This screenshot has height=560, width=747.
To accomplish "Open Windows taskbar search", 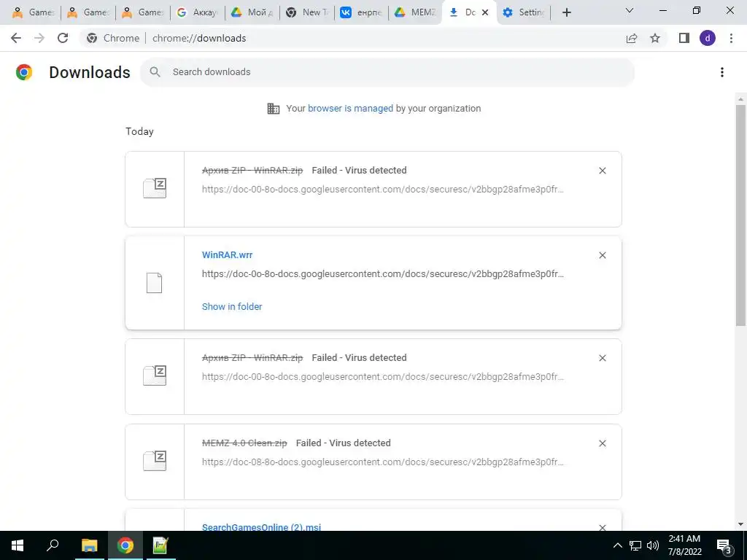I will [x=53, y=545].
